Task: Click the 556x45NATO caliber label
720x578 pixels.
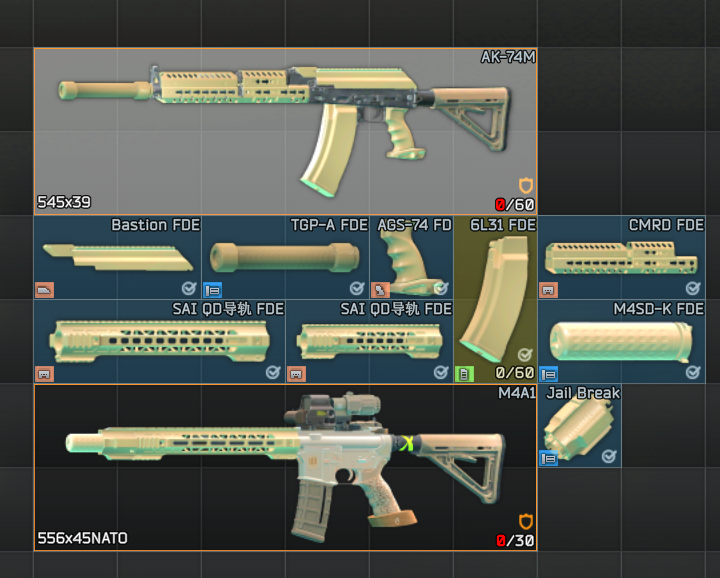Action: pyautogui.click(x=82, y=538)
